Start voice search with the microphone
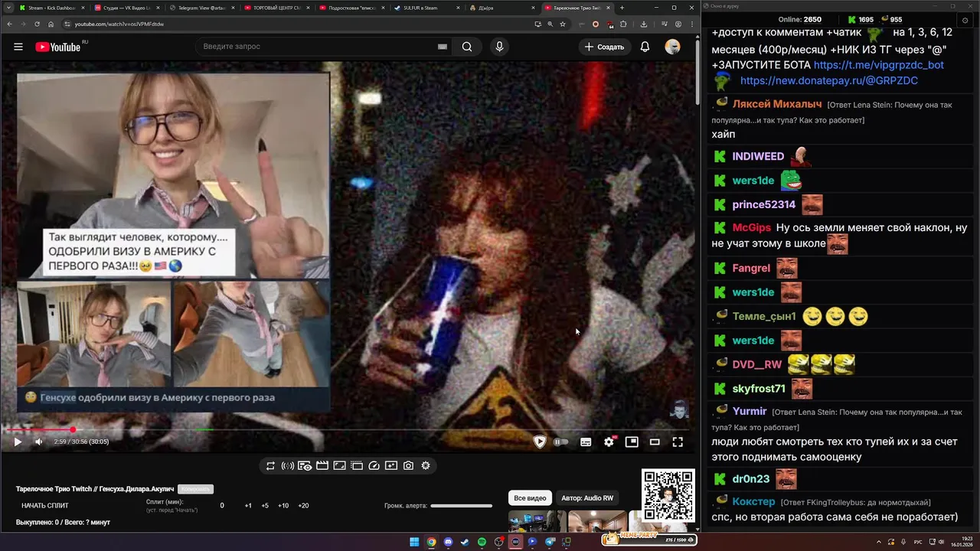This screenshot has width=980, height=551. click(x=499, y=47)
